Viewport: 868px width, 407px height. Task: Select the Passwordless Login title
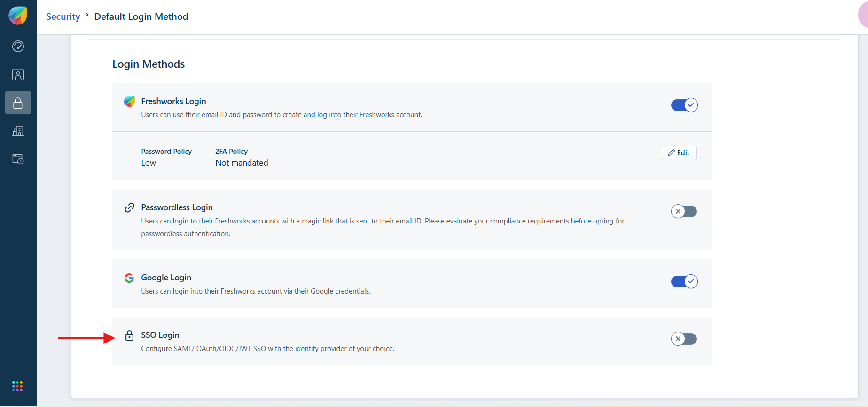177,207
